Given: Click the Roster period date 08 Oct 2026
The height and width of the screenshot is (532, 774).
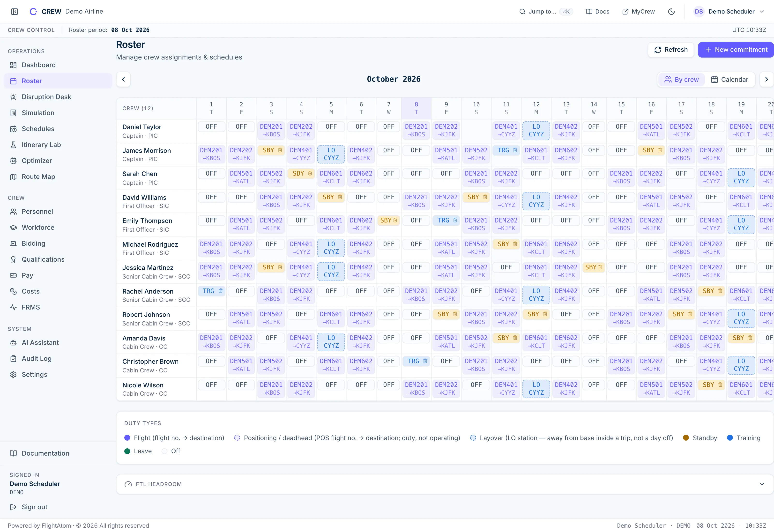Looking at the screenshot, I should [130, 30].
